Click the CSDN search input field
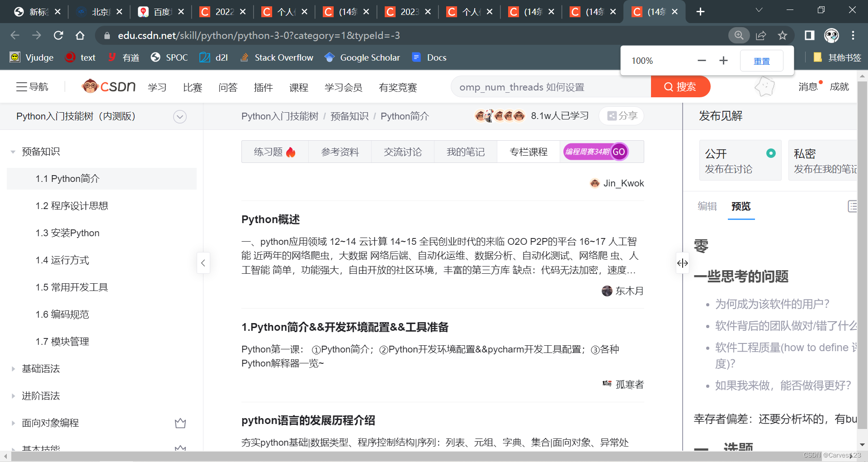 [x=551, y=87]
